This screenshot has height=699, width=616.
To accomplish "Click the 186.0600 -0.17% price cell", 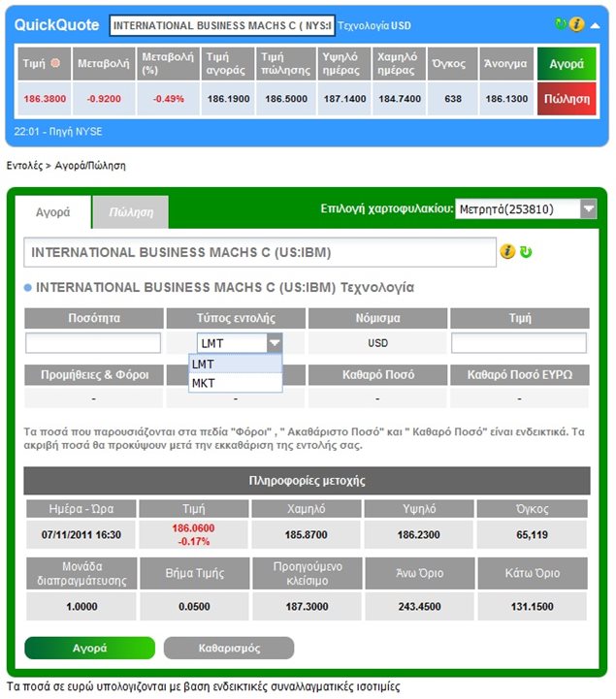I will coord(194,534).
